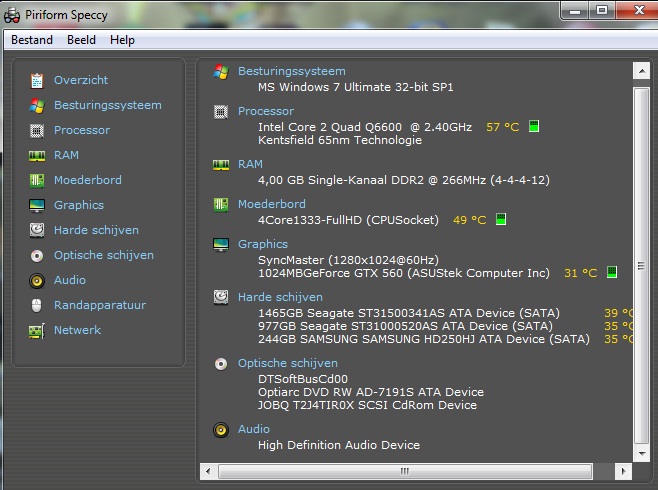This screenshot has width=658, height=490.
Task: Click Processor heading in summary pane
Action: (x=266, y=111)
